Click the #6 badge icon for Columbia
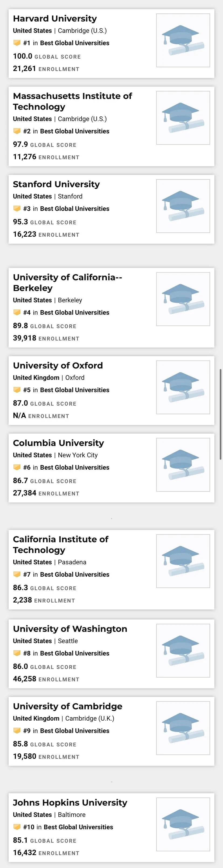Viewport: 223px width, 868px height. pos(17,467)
